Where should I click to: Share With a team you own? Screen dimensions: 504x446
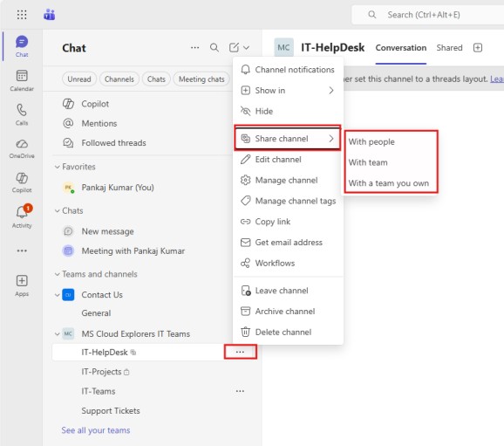coord(391,183)
